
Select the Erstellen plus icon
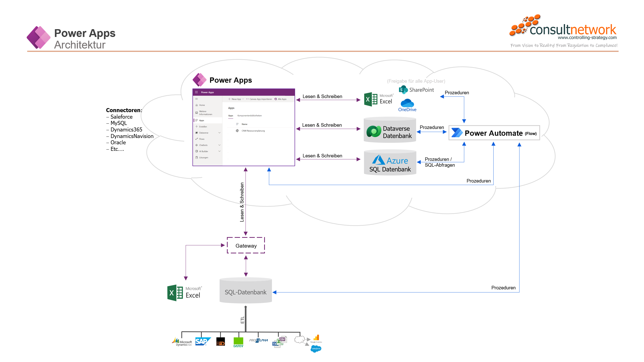pos(196,126)
